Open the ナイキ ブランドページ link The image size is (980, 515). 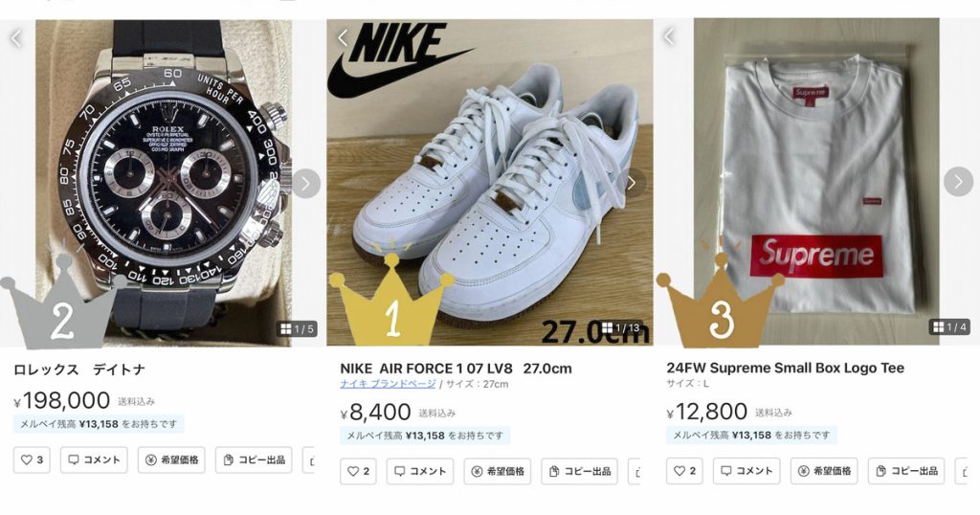(x=387, y=385)
